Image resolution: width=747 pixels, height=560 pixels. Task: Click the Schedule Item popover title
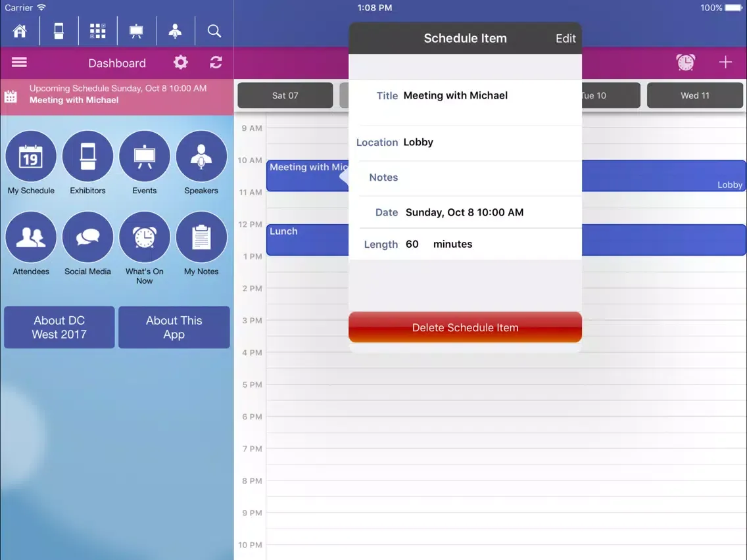pos(465,38)
